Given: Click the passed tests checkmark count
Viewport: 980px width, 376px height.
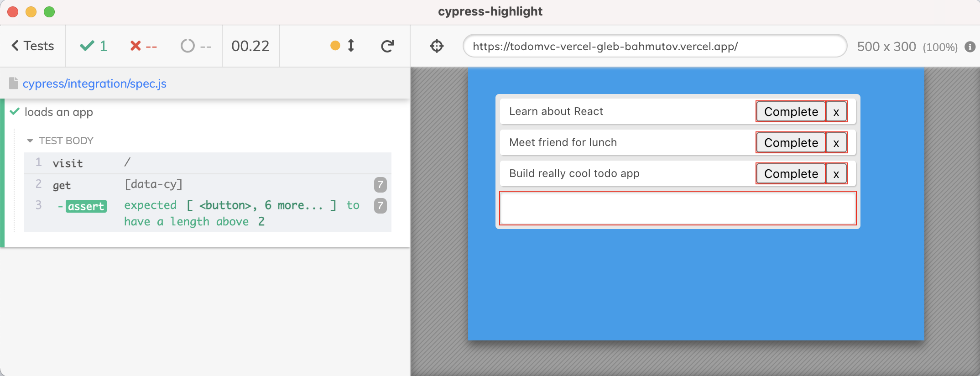Looking at the screenshot, I should click(x=94, y=46).
